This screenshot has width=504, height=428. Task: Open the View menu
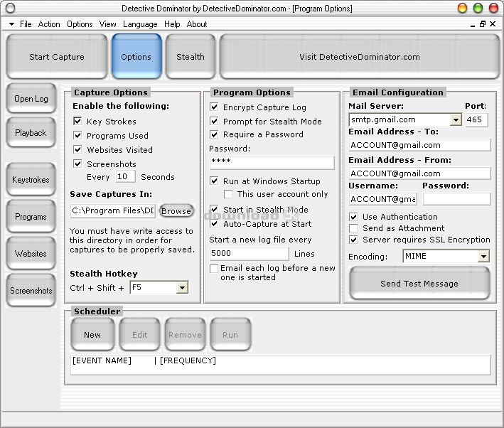107,24
